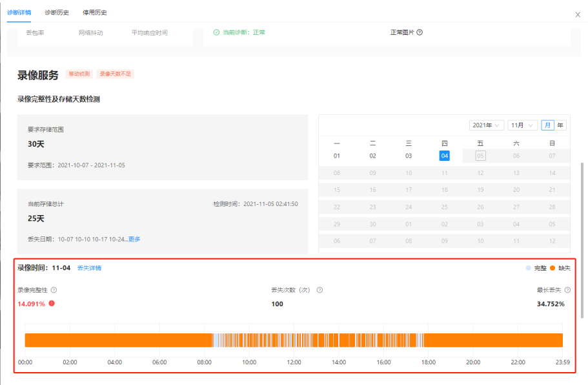The height and width of the screenshot is (385, 588).
Task: Select day 03 in the calendar
Action: (x=409, y=156)
